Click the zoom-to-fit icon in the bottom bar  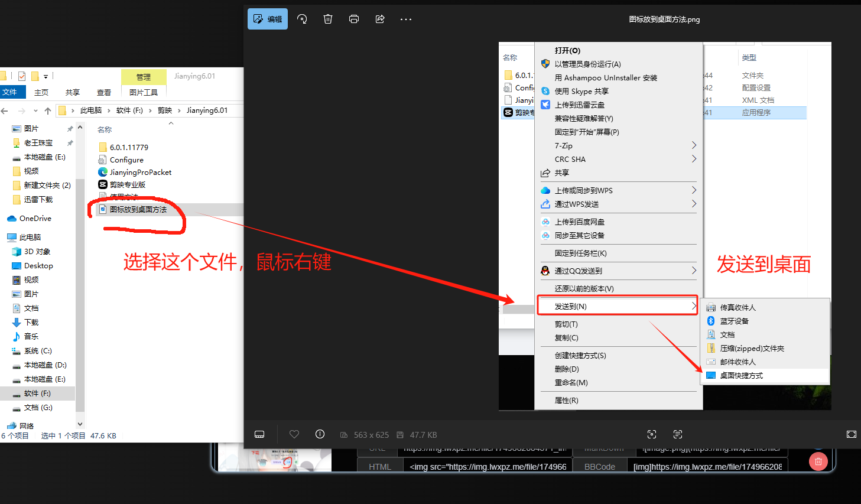click(652, 434)
